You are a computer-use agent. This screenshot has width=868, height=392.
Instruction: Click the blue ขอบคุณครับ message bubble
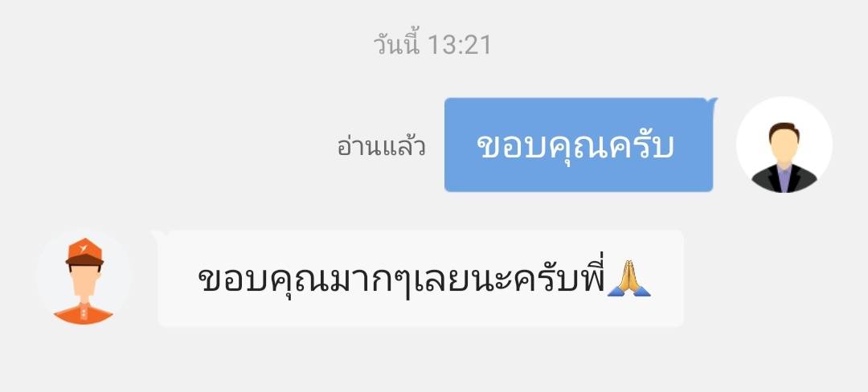coord(579,145)
